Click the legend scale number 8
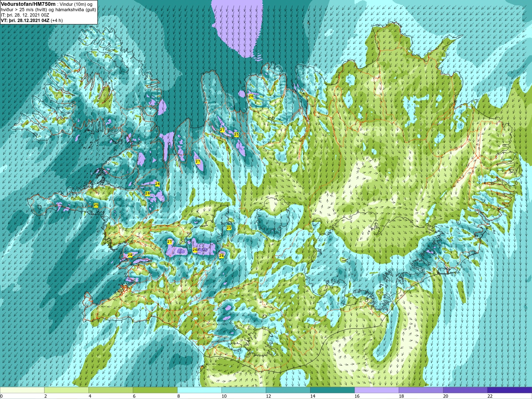 pyautogui.click(x=178, y=396)
